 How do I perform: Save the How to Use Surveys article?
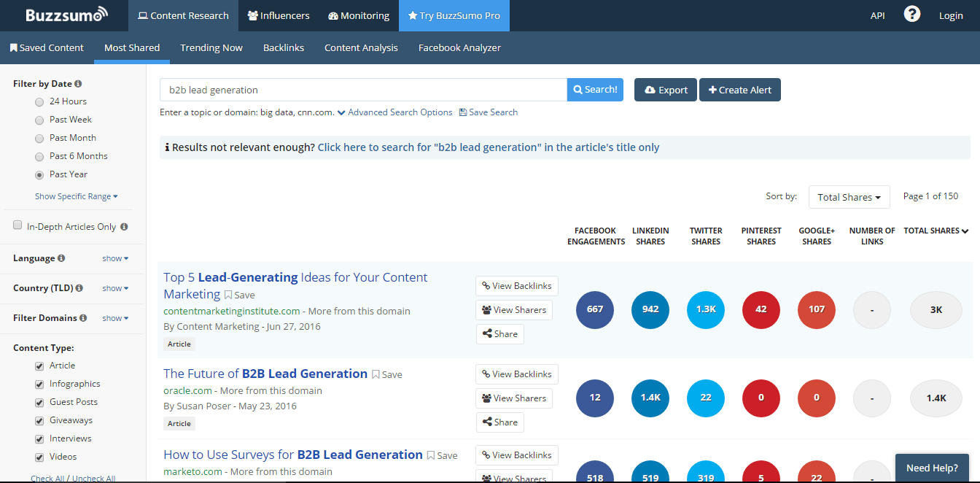(443, 455)
